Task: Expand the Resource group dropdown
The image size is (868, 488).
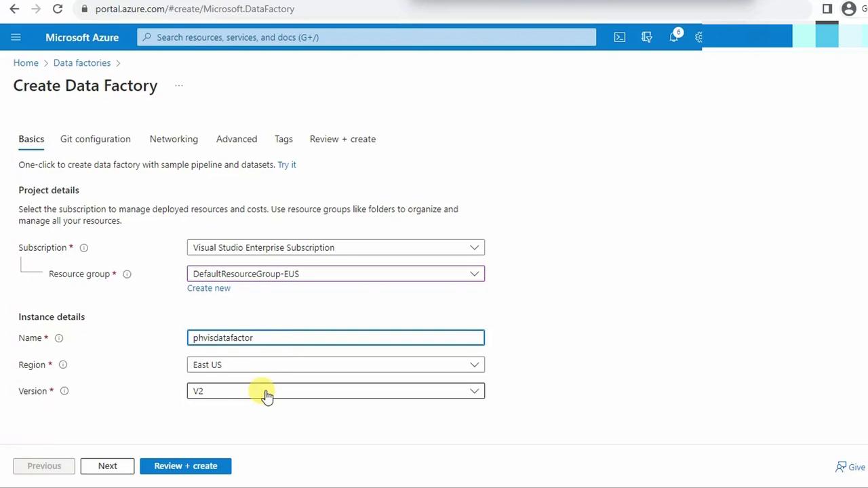Action: pos(336,274)
